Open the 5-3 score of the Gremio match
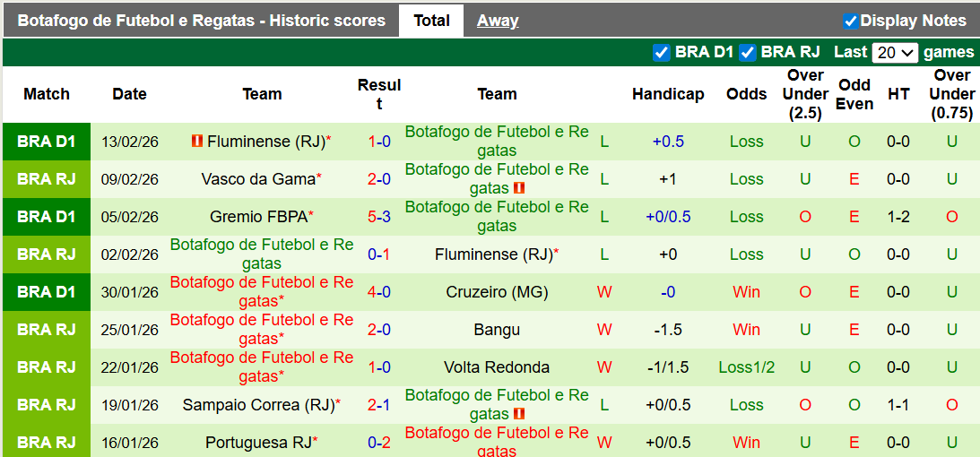 pyautogui.click(x=378, y=217)
